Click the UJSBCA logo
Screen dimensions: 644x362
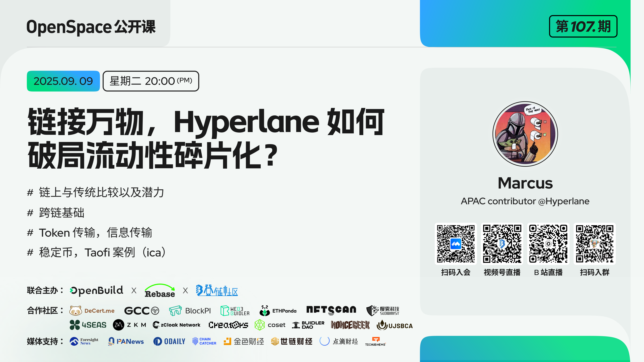[x=394, y=325]
